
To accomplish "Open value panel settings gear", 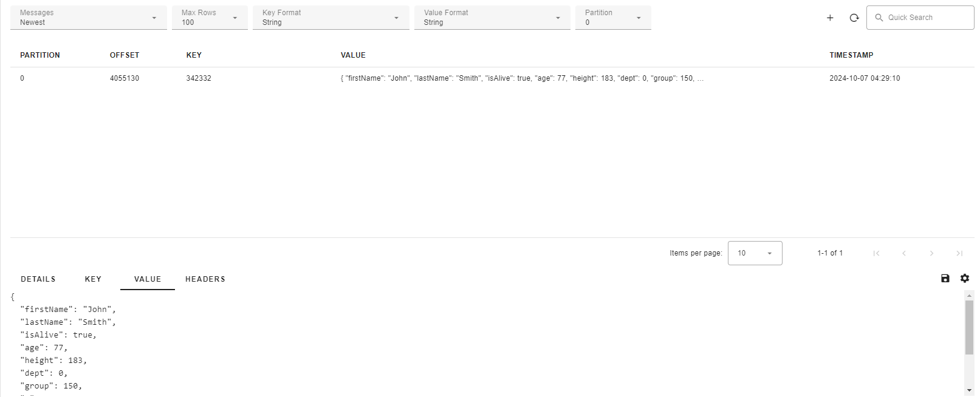I will (x=965, y=278).
